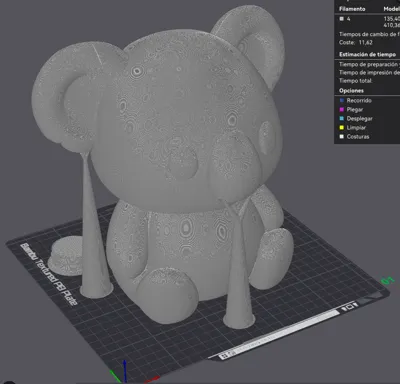Click the Bambu Textured PEI Plate label

tap(49, 274)
